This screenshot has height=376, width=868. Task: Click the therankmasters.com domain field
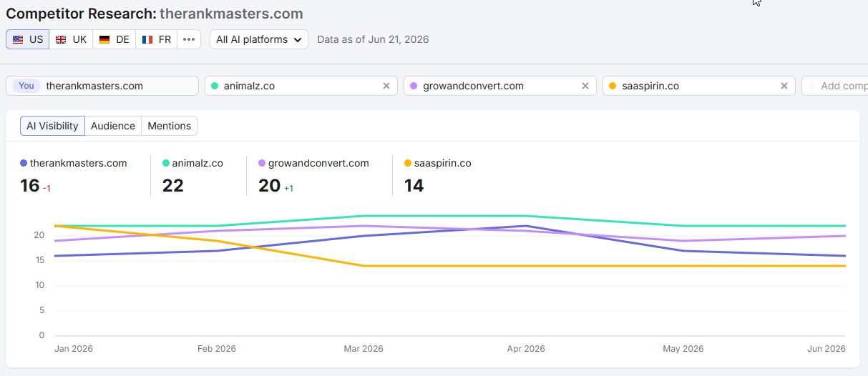coord(102,86)
